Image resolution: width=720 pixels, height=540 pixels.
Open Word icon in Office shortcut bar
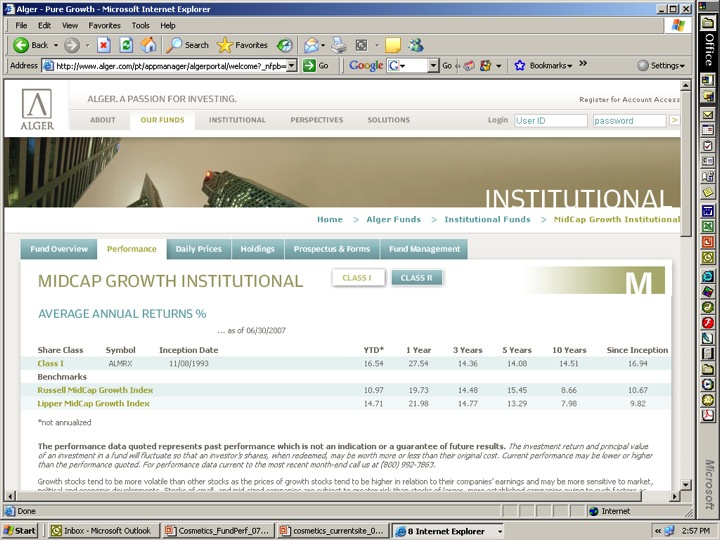(x=708, y=211)
